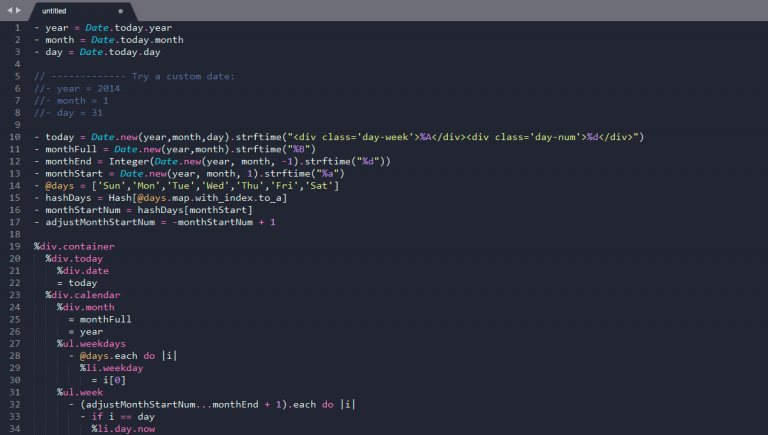Click '%div.date' on line 21
768x435 pixels.
pos(83,271)
